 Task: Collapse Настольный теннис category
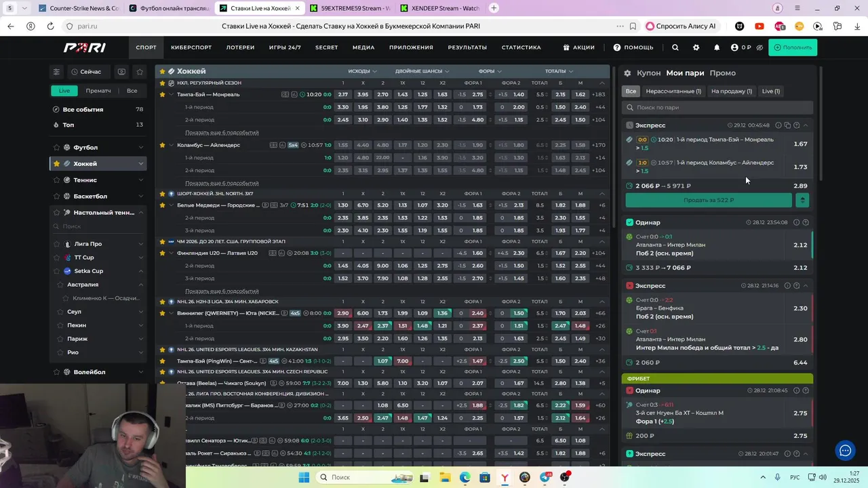click(140, 213)
